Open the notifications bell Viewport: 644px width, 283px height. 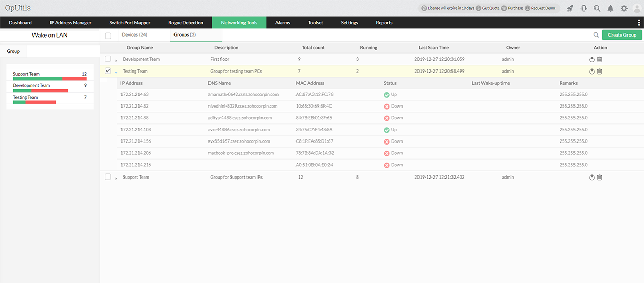[x=611, y=8]
